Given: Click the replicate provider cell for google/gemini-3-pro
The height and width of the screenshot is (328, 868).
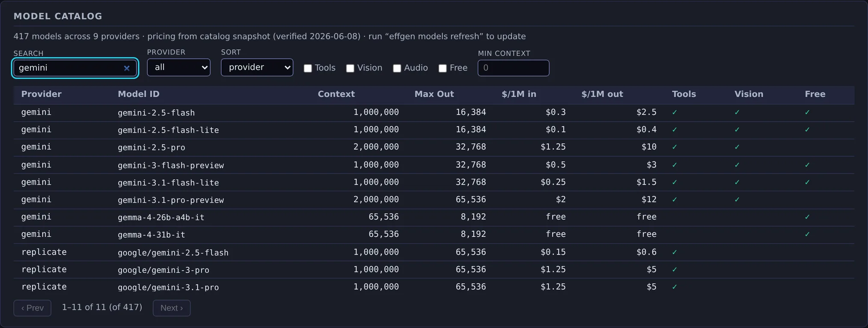Looking at the screenshot, I should (x=44, y=270).
